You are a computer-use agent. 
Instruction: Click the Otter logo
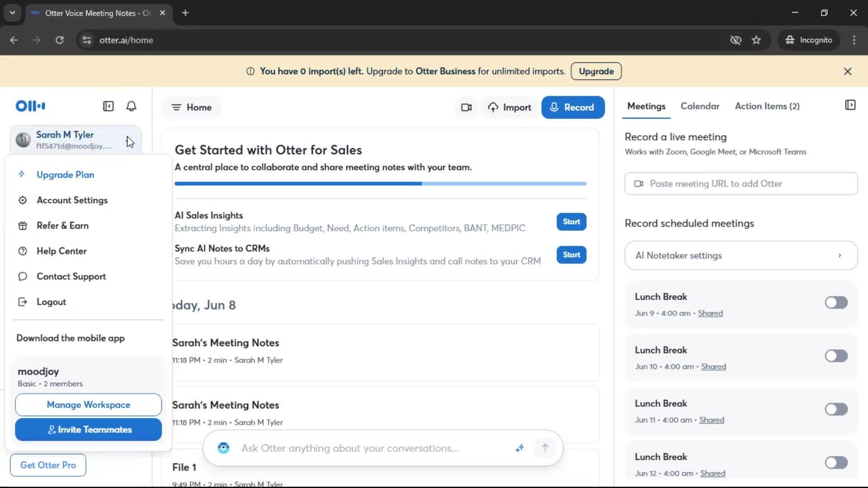point(30,106)
